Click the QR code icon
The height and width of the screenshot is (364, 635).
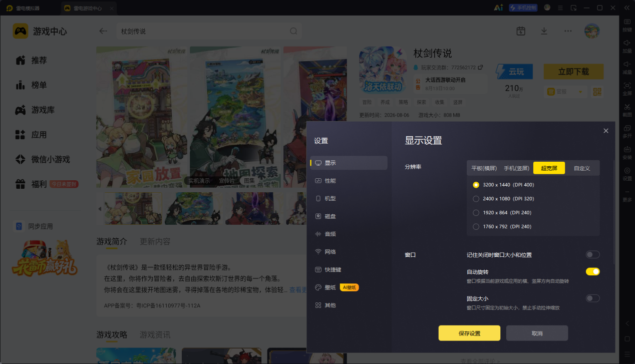(597, 92)
